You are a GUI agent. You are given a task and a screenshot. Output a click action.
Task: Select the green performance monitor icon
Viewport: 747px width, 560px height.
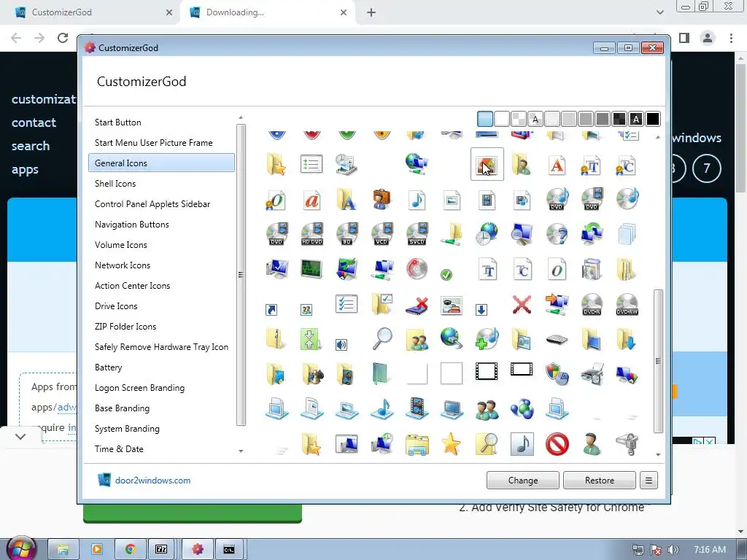312,270
